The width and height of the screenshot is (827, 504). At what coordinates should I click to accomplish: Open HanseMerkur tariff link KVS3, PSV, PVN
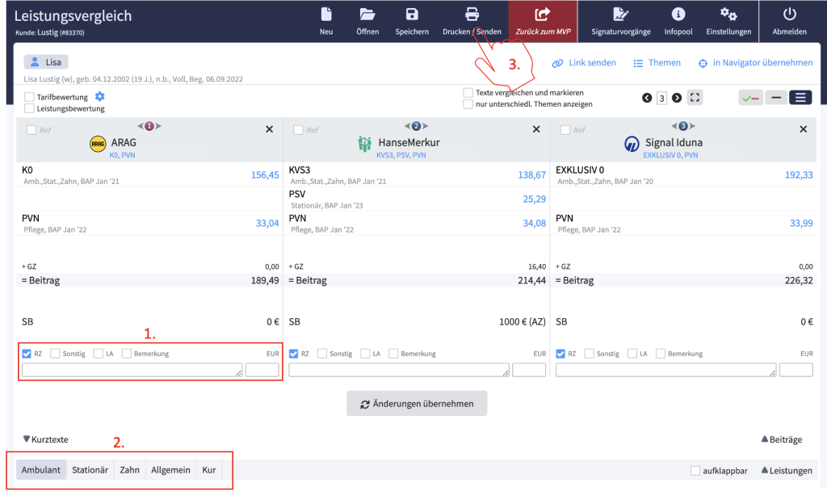[x=401, y=155]
